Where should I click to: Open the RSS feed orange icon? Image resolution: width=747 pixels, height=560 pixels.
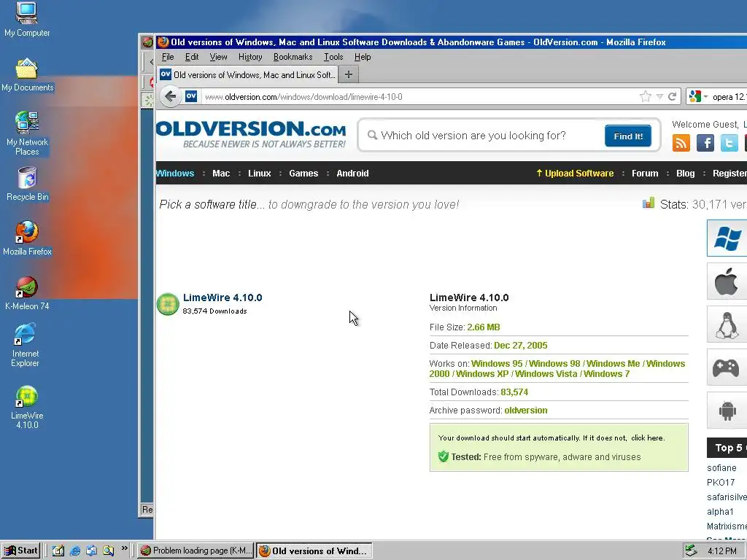[681, 143]
